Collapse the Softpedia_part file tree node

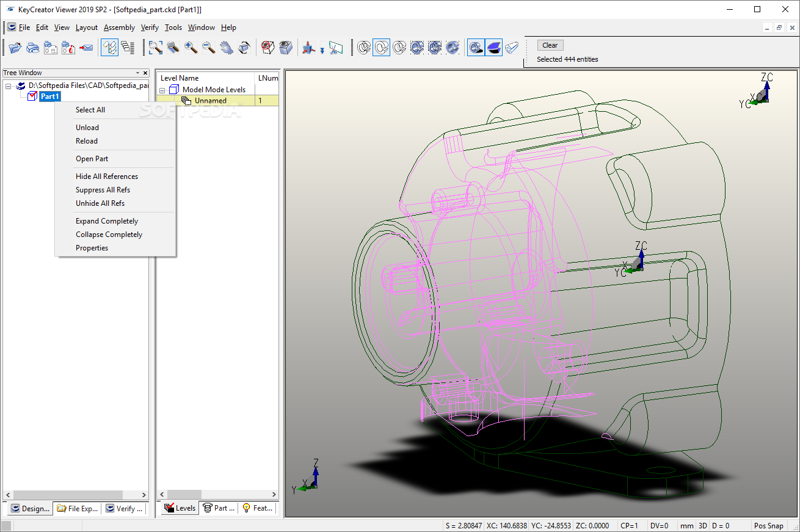pyautogui.click(x=9, y=86)
